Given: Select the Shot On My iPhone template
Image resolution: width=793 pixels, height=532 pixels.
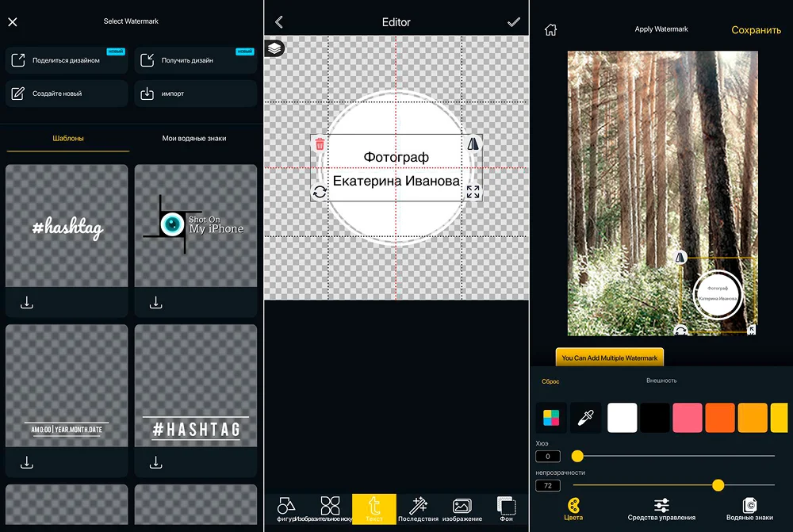Looking at the screenshot, I should pos(196,226).
